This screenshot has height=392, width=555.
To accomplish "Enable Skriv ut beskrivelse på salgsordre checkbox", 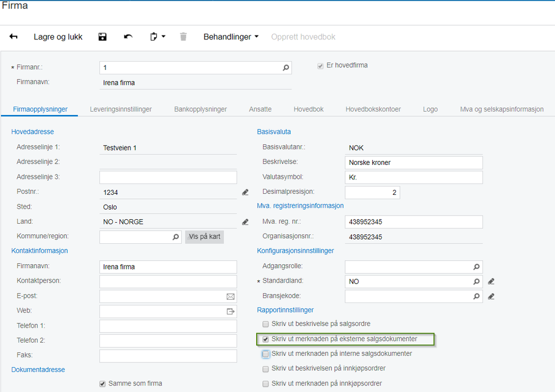I will point(266,324).
